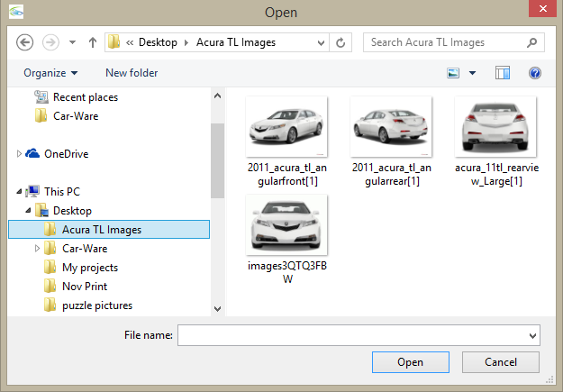Select the puzzle pictures folder
563x392 pixels.
(97, 305)
